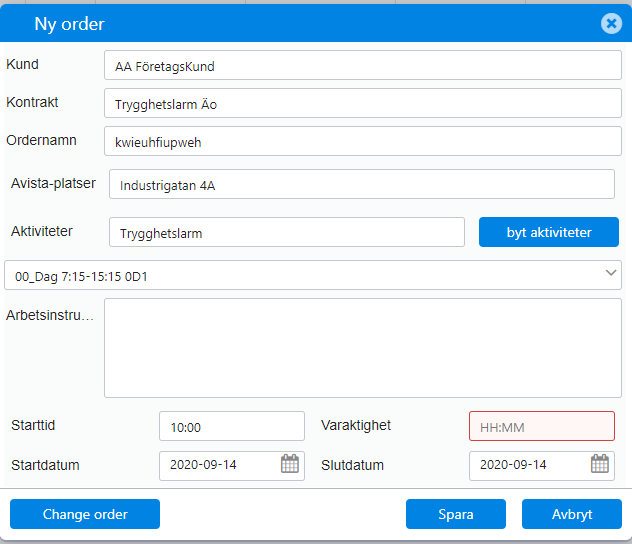Open the Startdatum calendar picker icon
Viewport: 632px width, 544px height.
[x=289, y=464]
